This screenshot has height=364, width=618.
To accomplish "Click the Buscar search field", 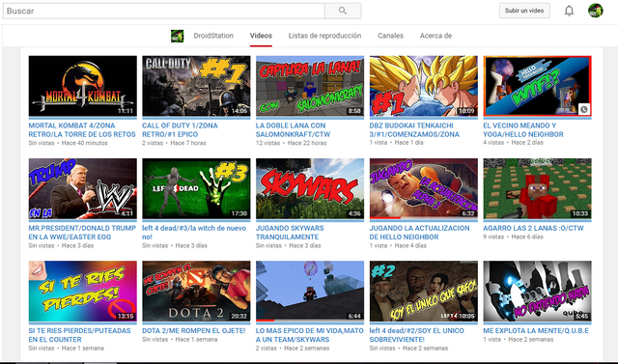I will tap(164, 11).
